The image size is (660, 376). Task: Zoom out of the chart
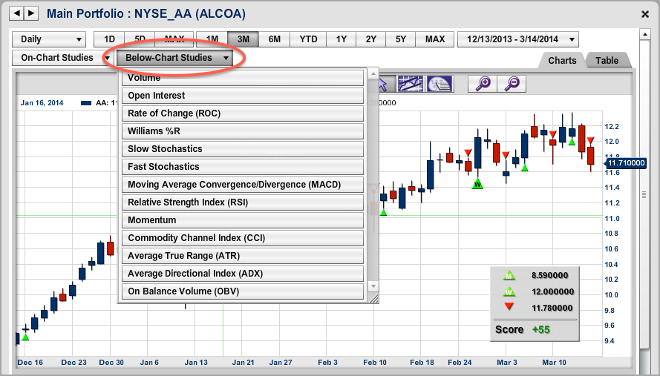click(512, 83)
